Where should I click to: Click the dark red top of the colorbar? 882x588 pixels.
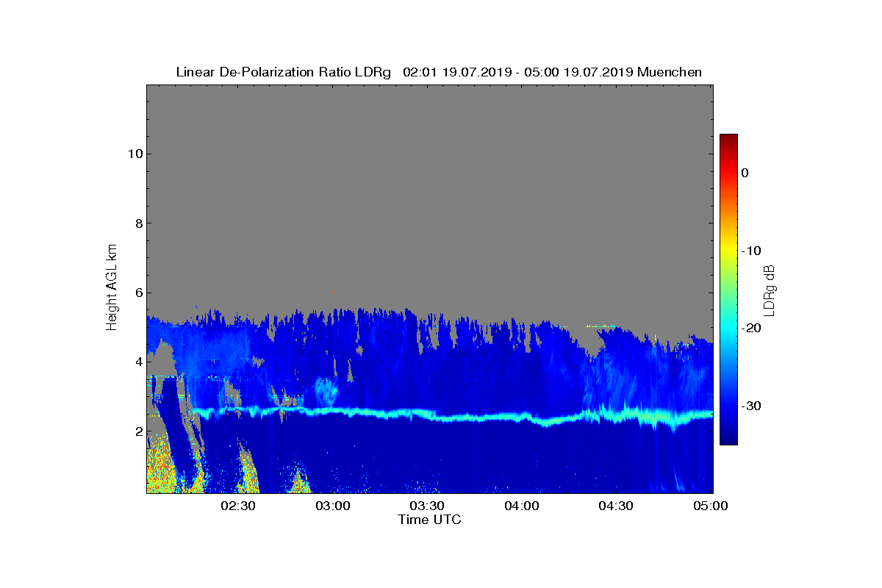[x=728, y=138]
